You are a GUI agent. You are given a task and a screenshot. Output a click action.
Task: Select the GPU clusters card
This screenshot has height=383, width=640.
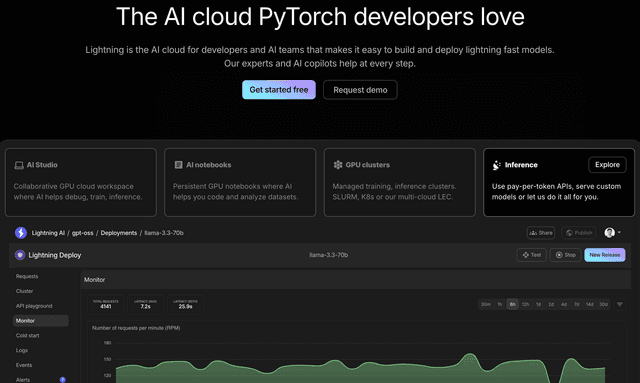click(400, 182)
